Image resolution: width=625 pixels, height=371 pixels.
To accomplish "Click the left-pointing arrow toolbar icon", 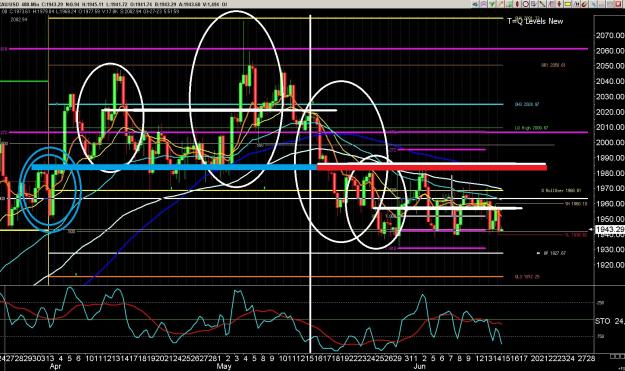I will [475, 4].
